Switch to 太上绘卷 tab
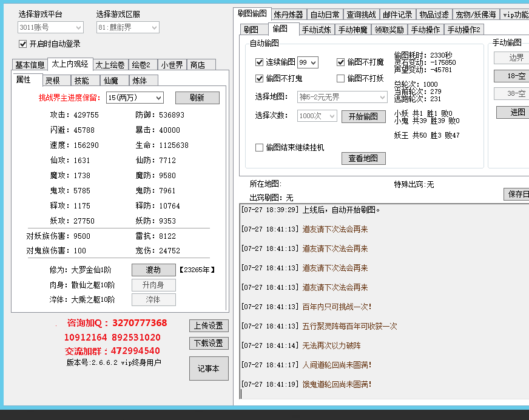This screenshot has height=420, width=529. 110,65
